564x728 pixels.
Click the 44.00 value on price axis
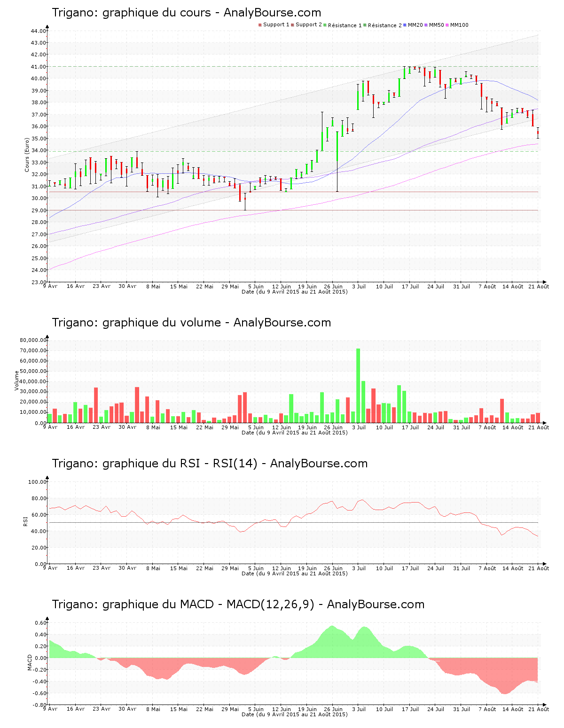(x=39, y=31)
